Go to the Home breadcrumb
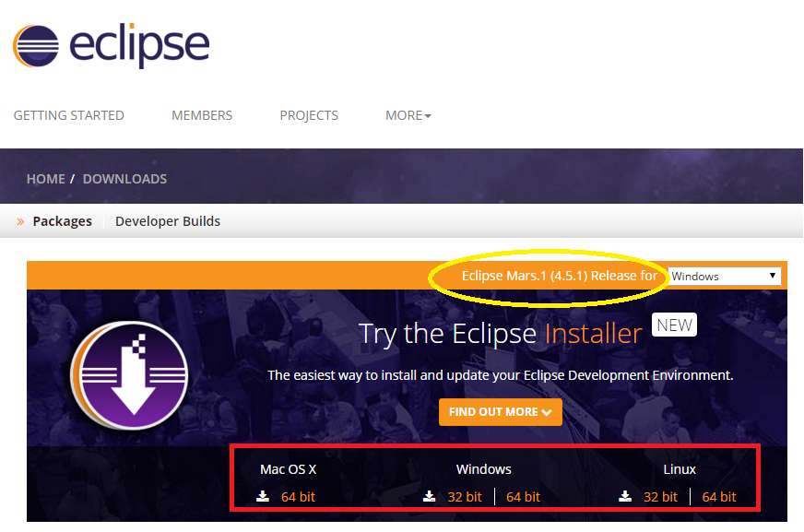 [45, 179]
